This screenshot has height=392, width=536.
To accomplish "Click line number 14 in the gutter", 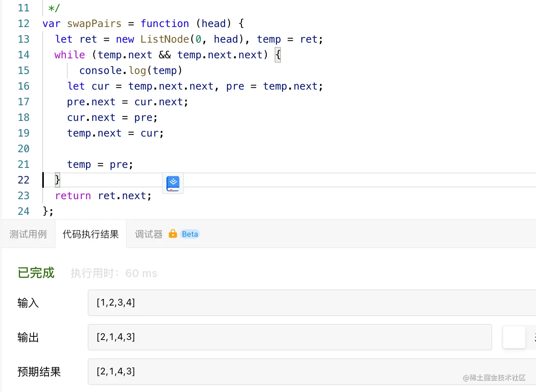I will [x=23, y=55].
